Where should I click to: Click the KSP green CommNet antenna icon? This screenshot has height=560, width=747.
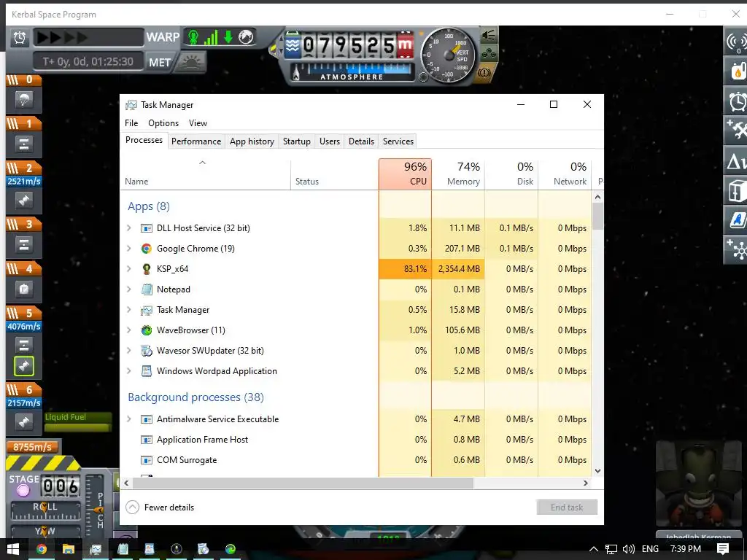[x=193, y=37]
